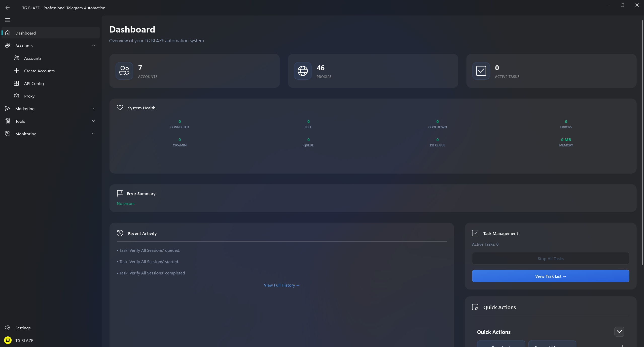Screen dimensions: 644x347
Task: Click the flag icon beside Error Summary
Action: click(x=120, y=193)
